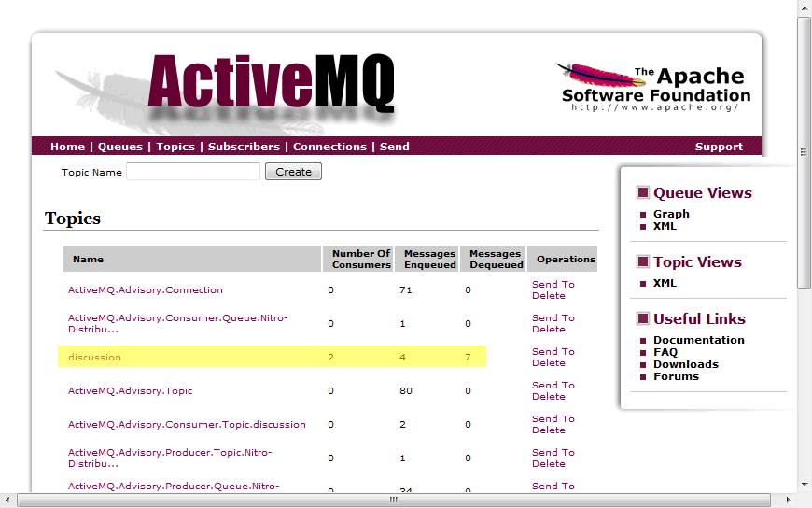Click the horizontal scrollbar left arrow
Screen dimensions: 812x508
(x=7, y=500)
